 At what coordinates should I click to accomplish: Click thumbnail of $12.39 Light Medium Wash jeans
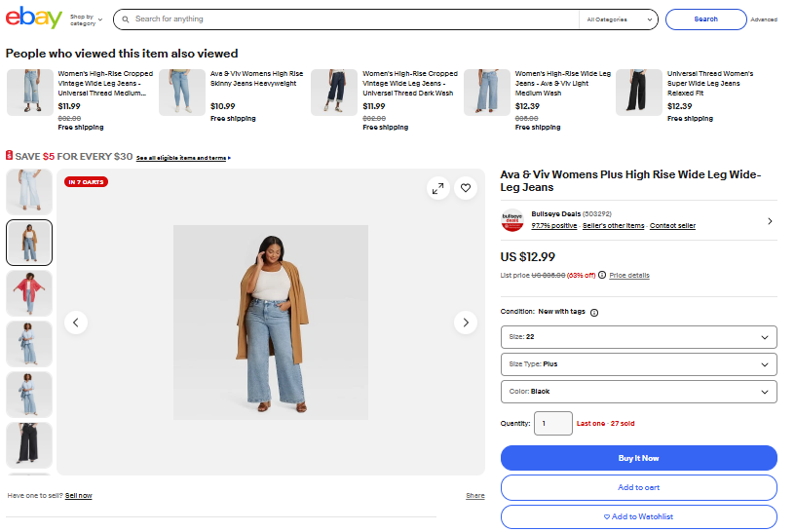click(x=487, y=93)
